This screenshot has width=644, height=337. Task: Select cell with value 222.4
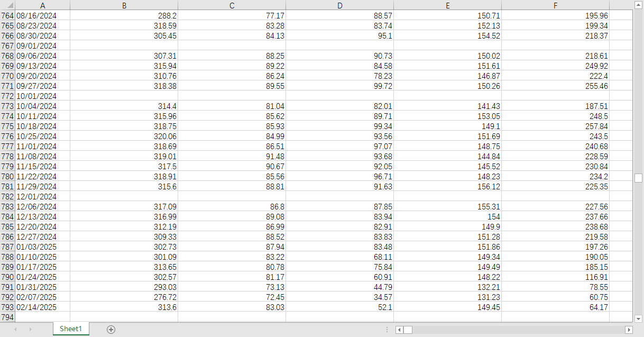click(x=555, y=76)
